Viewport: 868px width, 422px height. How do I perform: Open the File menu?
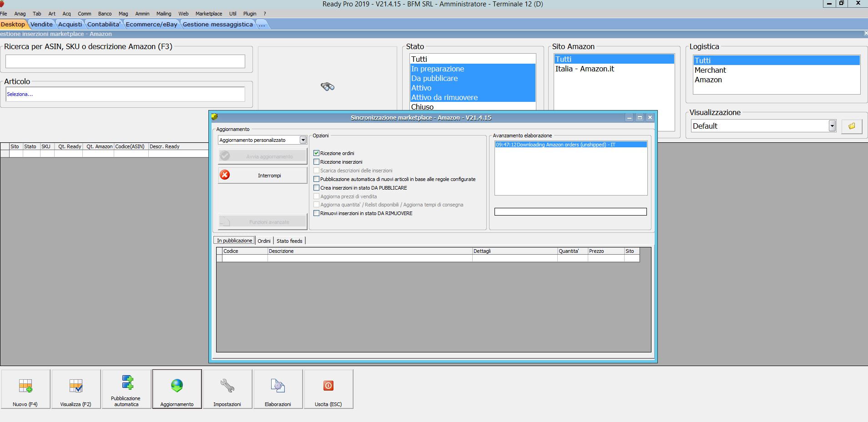4,14
